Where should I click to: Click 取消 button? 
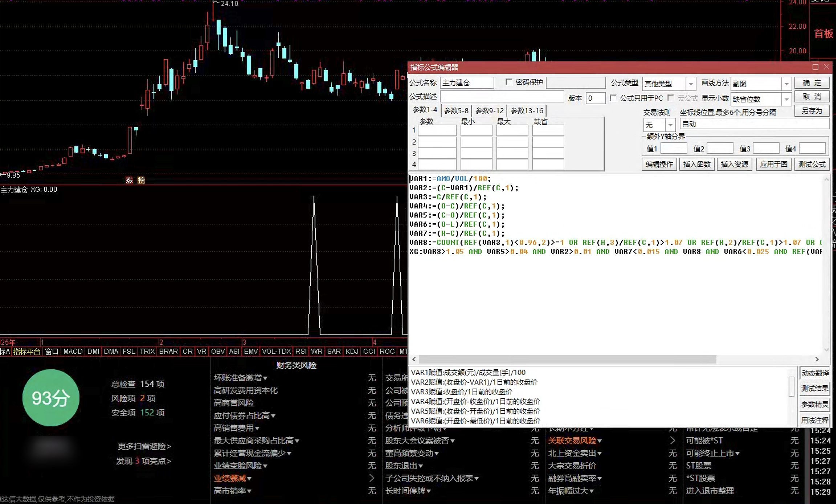tap(812, 97)
